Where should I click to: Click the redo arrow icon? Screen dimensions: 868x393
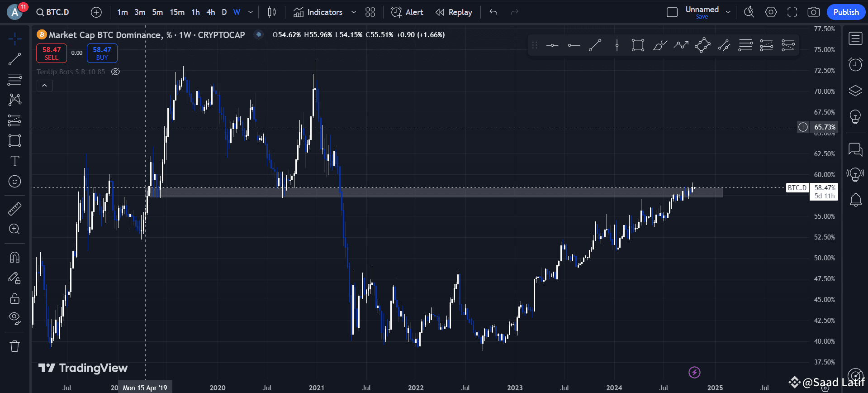coord(514,12)
